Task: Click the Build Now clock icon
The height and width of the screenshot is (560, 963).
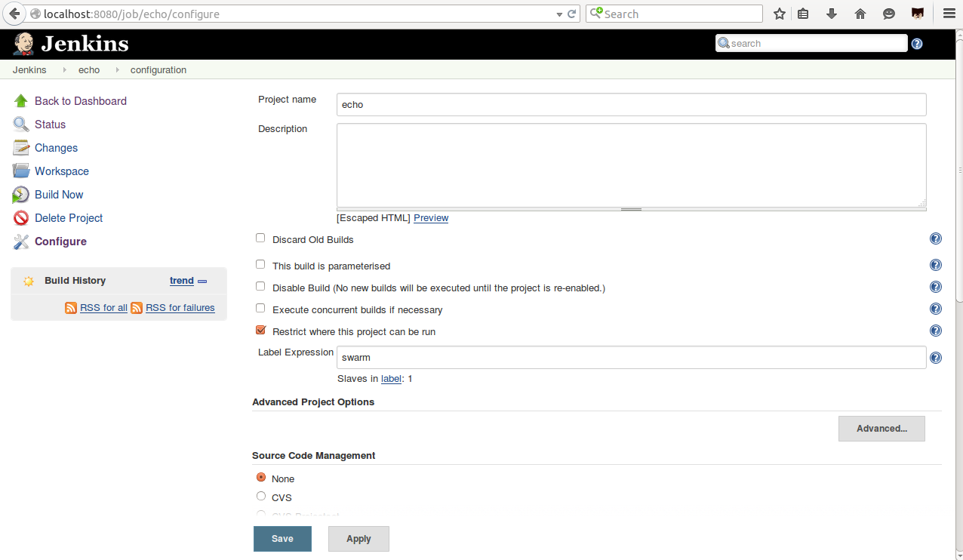Action: coord(21,195)
